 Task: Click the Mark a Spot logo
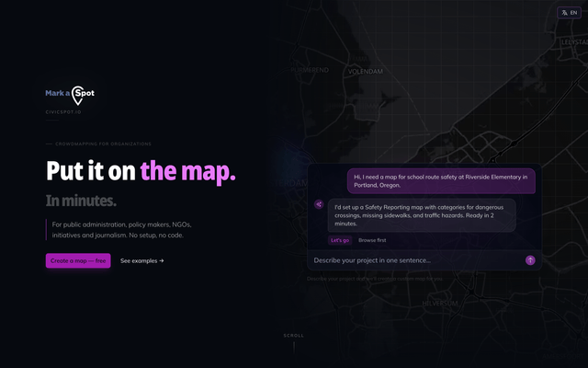click(70, 95)
